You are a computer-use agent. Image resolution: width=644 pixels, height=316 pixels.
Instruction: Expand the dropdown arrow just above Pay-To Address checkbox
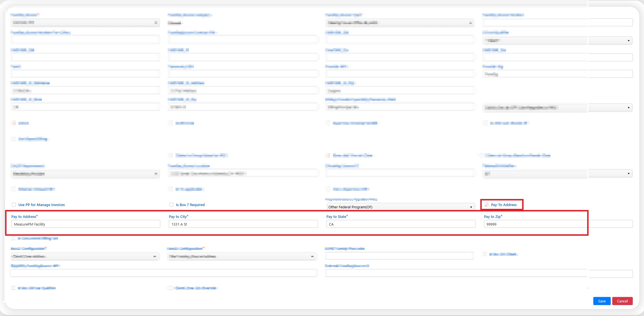pos(628,174)
